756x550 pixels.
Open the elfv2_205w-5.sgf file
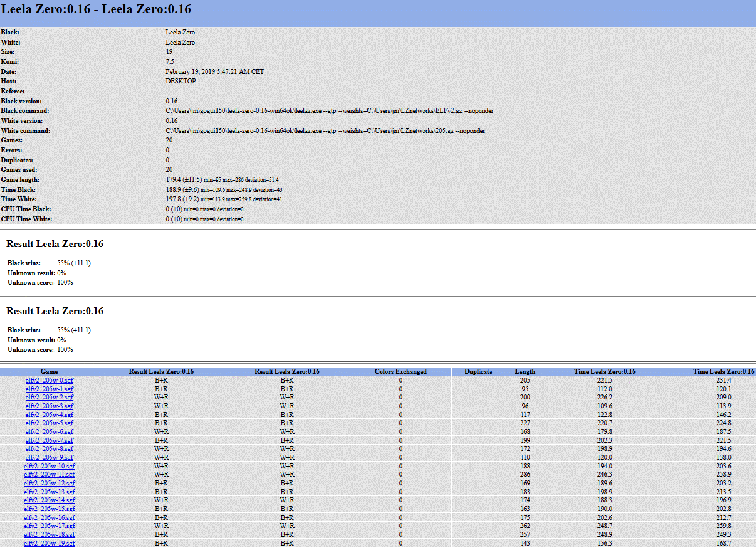tap(49, 423)
